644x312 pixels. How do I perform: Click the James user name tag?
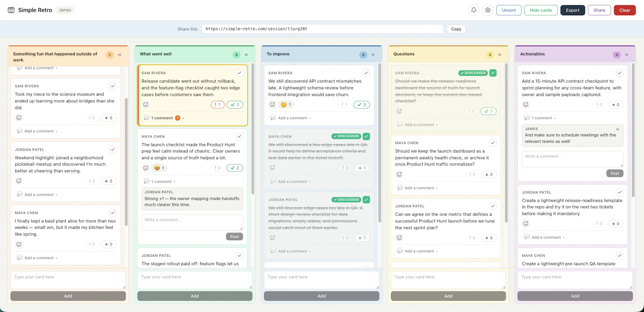click(65, 10)
